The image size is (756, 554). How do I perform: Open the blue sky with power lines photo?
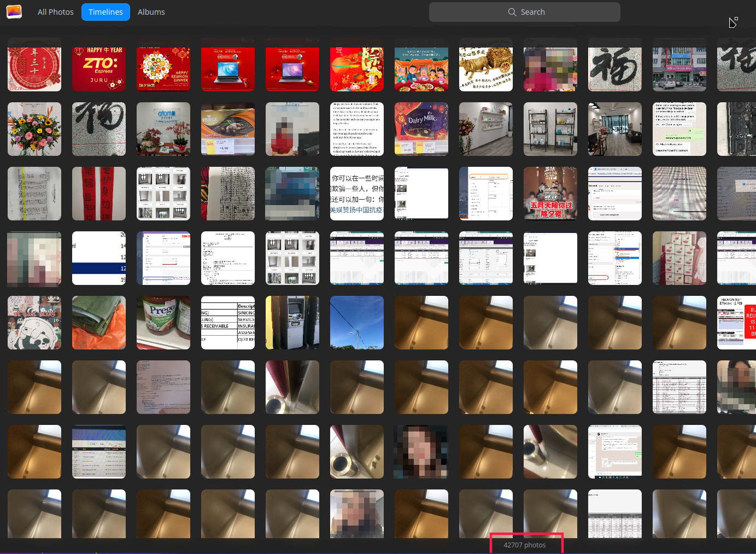pyautogui.click(x=357, y=323)
